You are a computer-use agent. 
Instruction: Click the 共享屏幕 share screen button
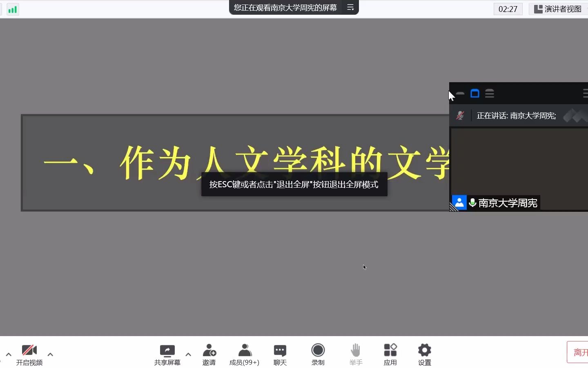click(x=167, y=355)
